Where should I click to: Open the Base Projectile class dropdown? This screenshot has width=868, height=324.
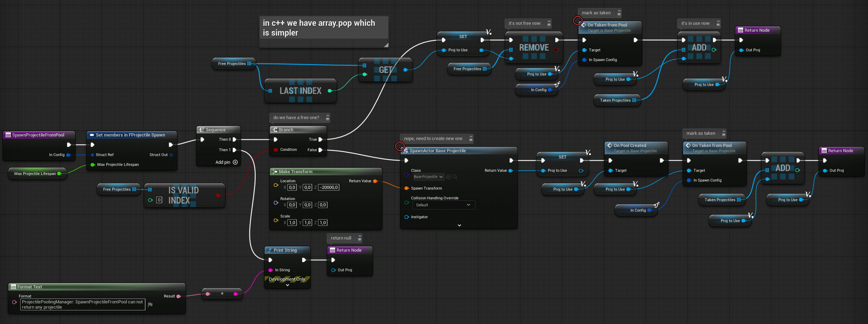(428, 177)
